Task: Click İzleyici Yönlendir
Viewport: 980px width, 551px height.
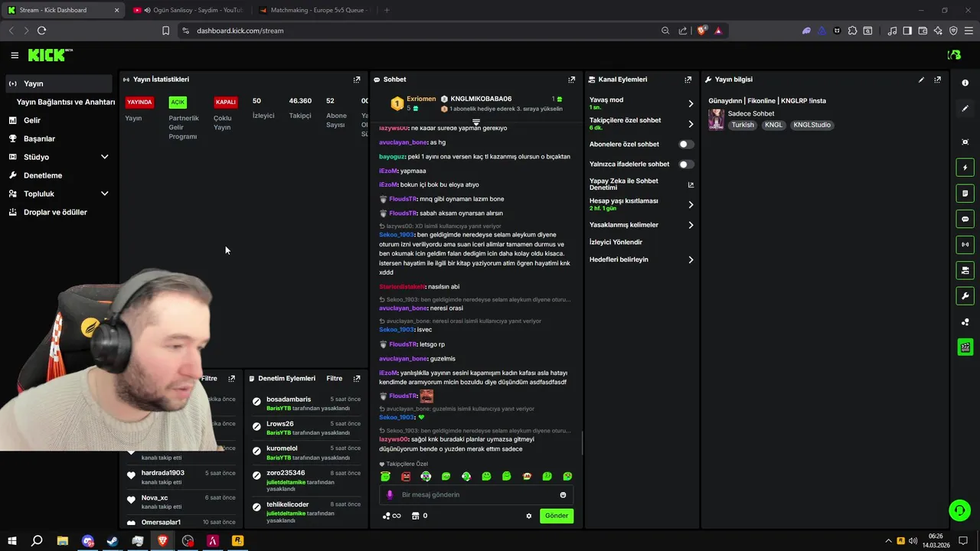Action: coord(616,242)
